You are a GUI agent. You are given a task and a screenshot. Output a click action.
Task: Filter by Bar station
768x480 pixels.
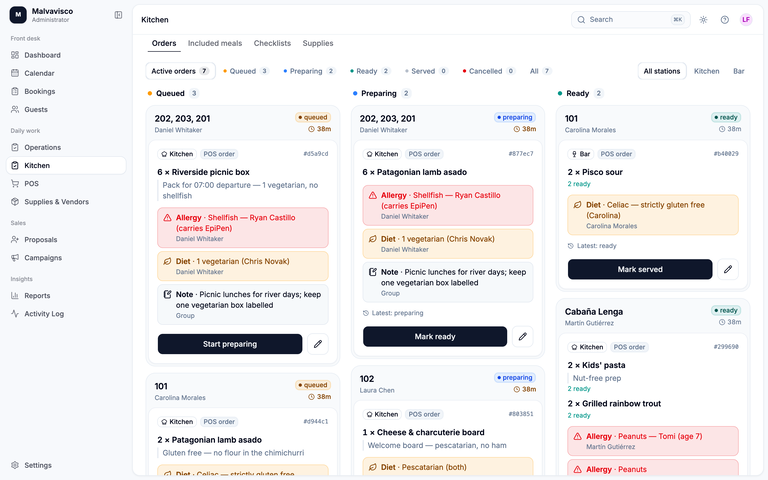[739, 71]
